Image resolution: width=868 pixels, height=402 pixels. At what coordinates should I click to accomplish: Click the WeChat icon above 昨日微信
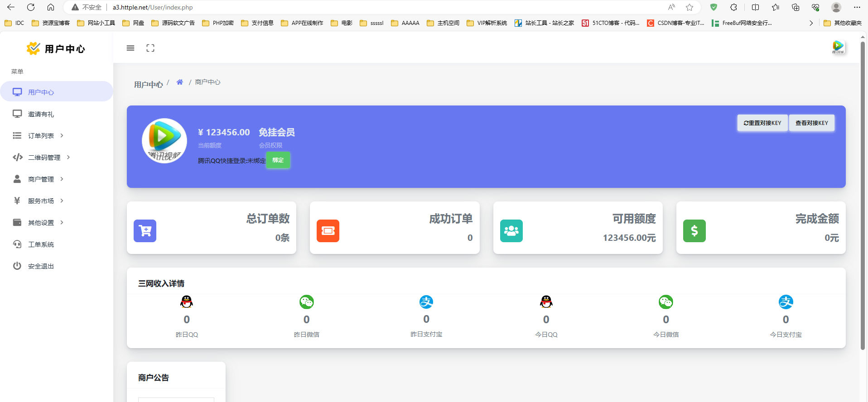click(x=307, y=302)
